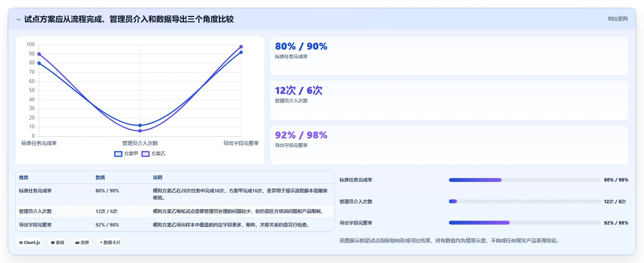Click the large 92% / 98% card value

tap(301, 135)
